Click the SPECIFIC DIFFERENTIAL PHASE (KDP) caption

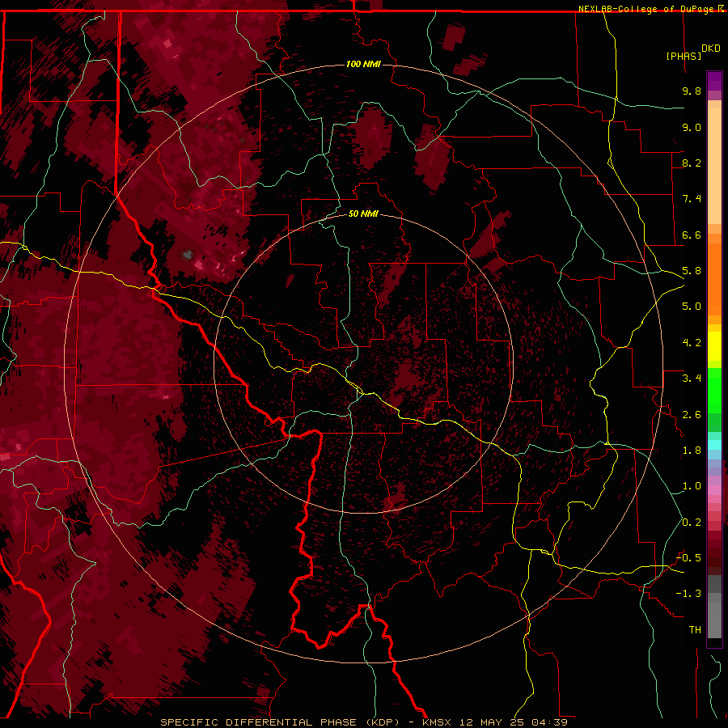click(280, 722)
